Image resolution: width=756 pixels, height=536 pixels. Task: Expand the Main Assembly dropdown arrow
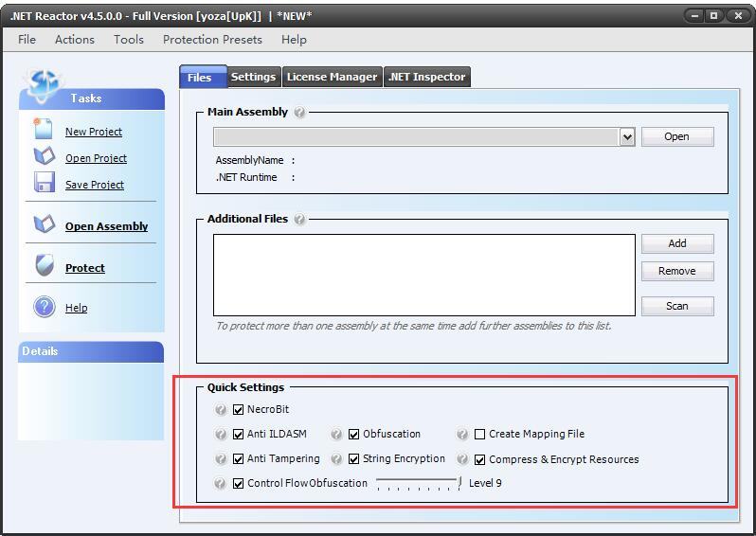[627, 137]
